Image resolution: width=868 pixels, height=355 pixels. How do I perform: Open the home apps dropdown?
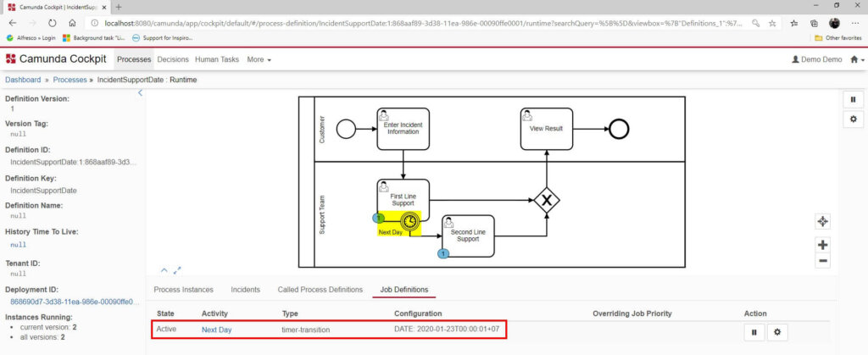pyautogui.click(x=857, y=59)
